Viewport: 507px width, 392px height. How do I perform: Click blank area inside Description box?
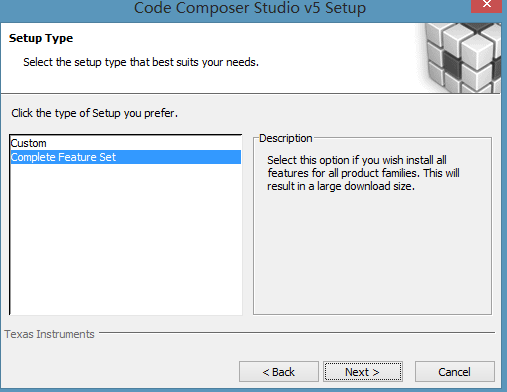tap(372, 253)
